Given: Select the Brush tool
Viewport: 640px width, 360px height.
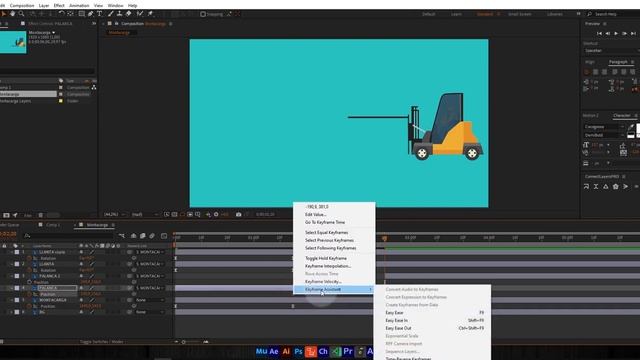Looking at the screenshot, I should coord(111,14).
